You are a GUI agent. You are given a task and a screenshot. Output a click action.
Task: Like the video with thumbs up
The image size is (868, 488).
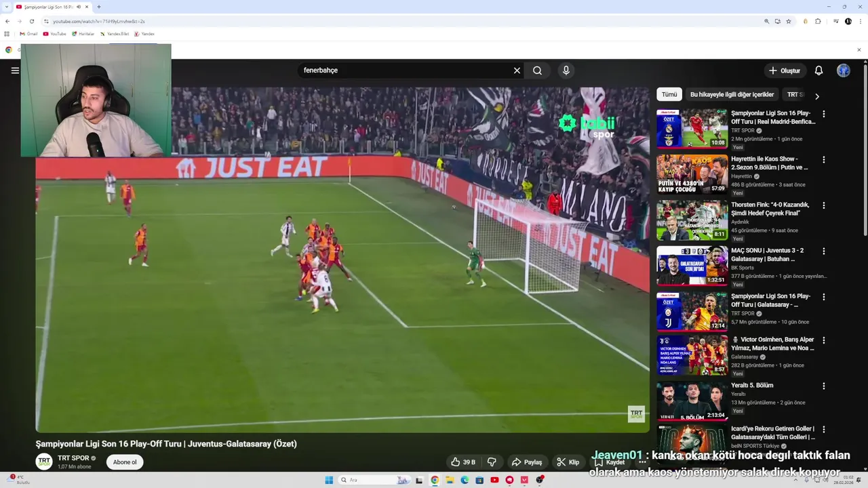coord(463,462)
